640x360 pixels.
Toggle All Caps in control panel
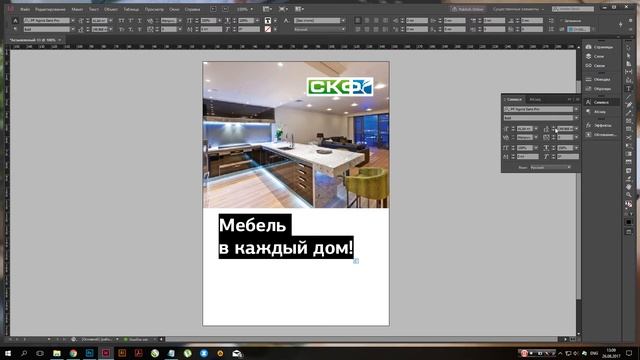[x=122, y=20]
